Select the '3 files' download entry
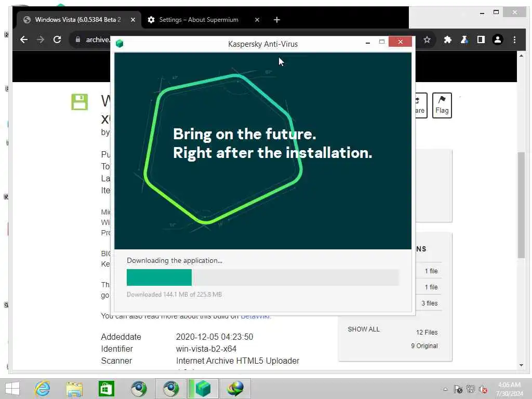 pyautogui.click(x=429, y=303)
